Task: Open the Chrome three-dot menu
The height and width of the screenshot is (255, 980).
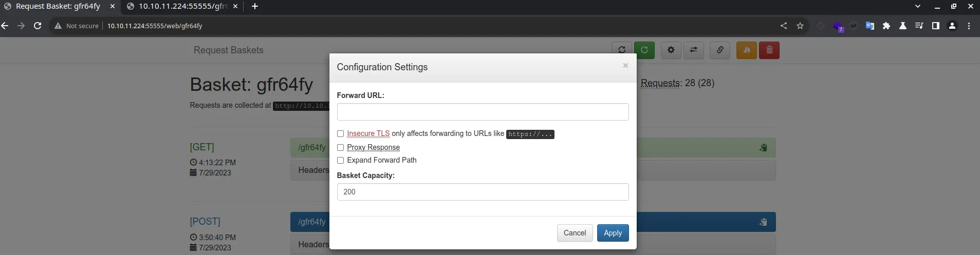Action: pos(969,26)
